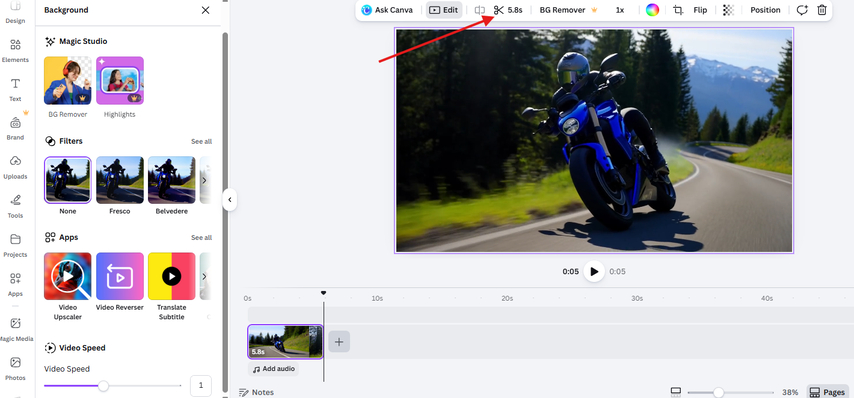Image resolution: width=854 pixels, height=398 pixels.
Task: Add a new page with plus button
Action: coord(339,342)
